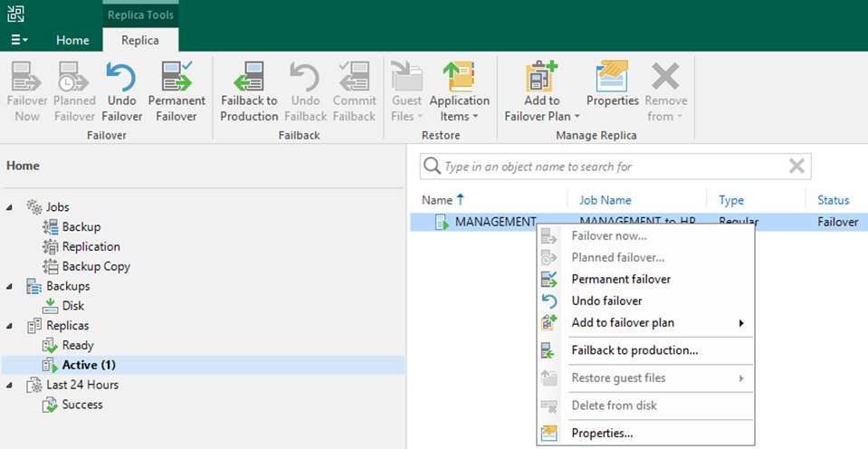The image size is (868, 449).
Task: Open Add to Failover Plan dropdown
Action: click(x=542, y=92)
